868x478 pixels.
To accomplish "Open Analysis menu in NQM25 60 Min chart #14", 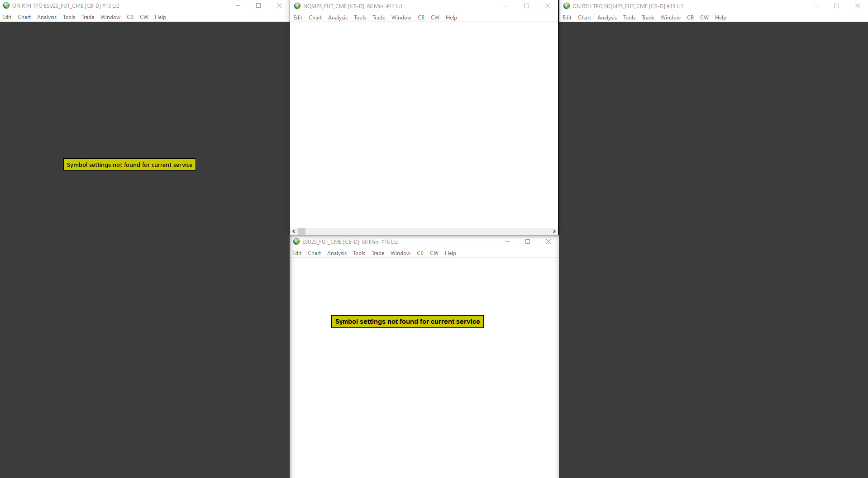I will pos(338,18).
